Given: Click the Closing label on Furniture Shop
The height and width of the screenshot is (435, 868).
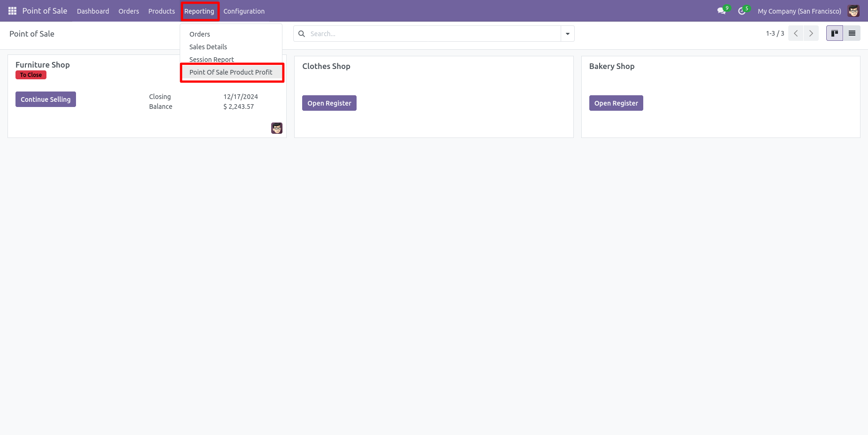Looking at the screenshot, I should coord(160,97).
